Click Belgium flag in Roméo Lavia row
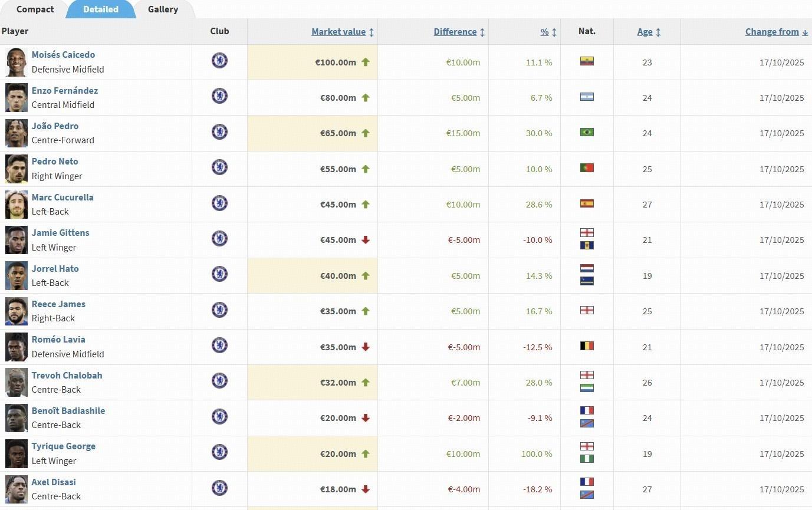Screen dimensions: 812x510 pyautogui.click(x=587, y=346)
